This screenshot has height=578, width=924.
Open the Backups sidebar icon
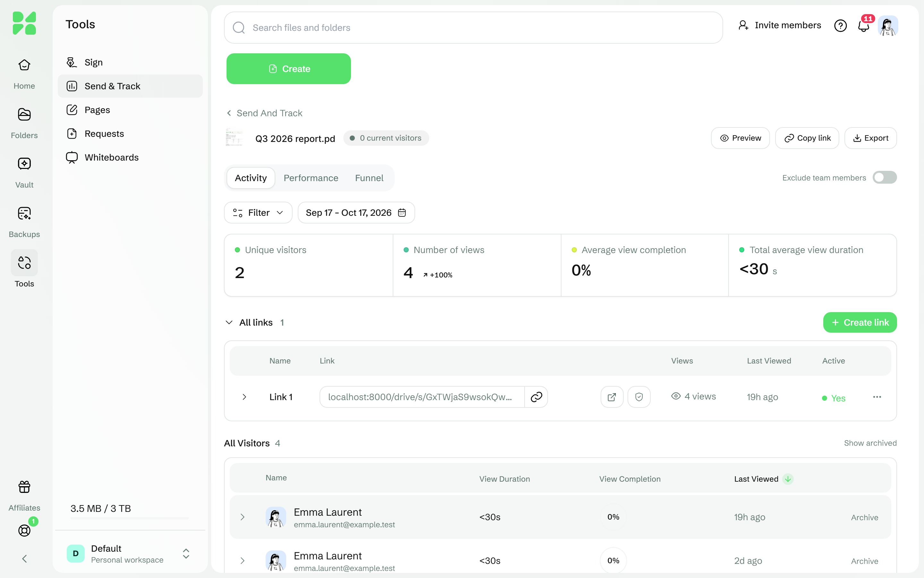pyautogui.click(x=24, y=213)
